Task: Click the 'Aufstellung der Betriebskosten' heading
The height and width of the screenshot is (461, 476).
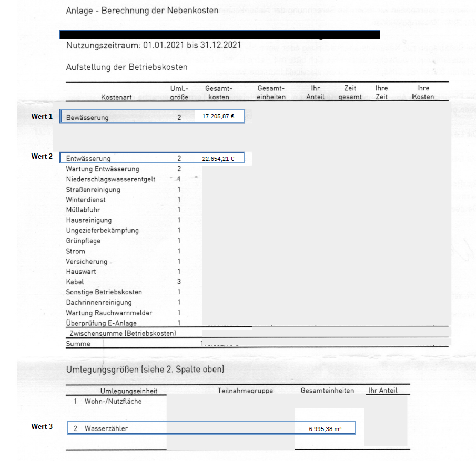Action: click(x=126, y=67)
